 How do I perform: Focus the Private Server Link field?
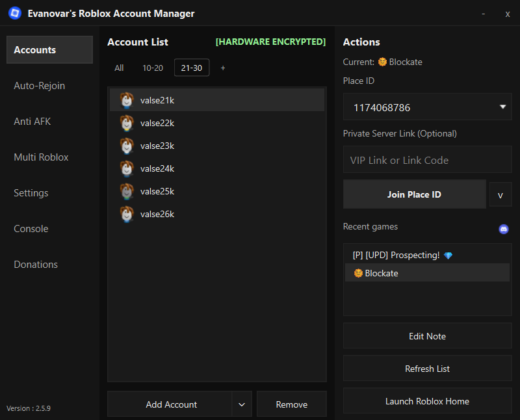click(x=427, y=159)
